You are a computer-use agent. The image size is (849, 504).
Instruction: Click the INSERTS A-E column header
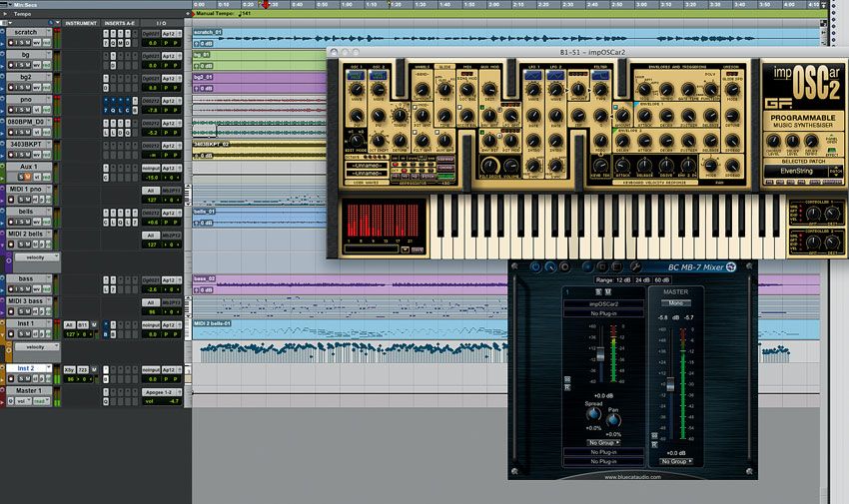119,23
